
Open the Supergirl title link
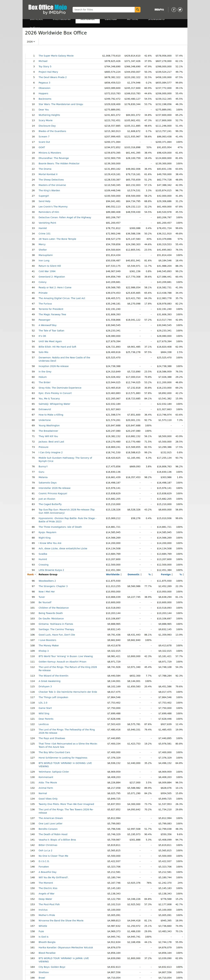coord(44,196)
